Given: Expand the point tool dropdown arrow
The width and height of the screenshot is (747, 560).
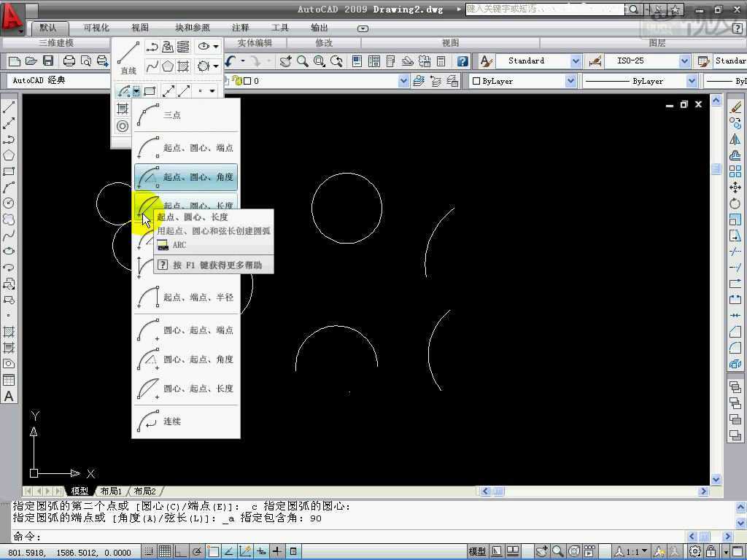Looking at the screenshot, I should click(x=212, y=91).
